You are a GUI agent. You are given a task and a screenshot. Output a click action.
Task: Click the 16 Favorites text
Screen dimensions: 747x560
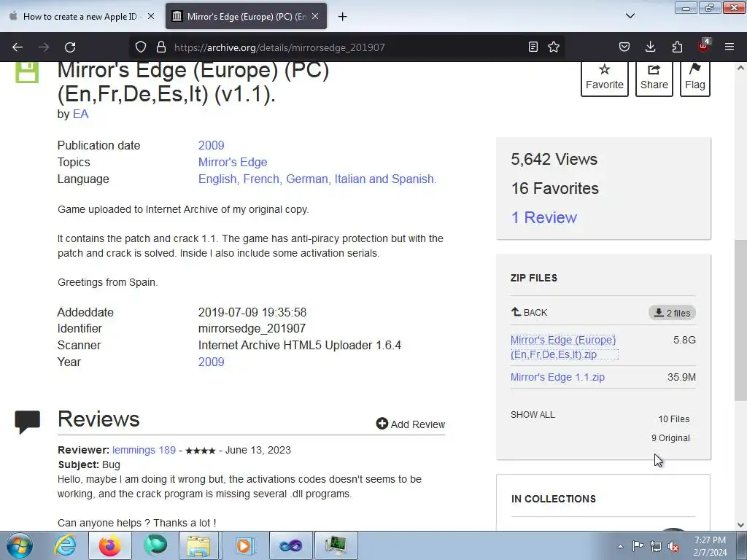point(555,189)
